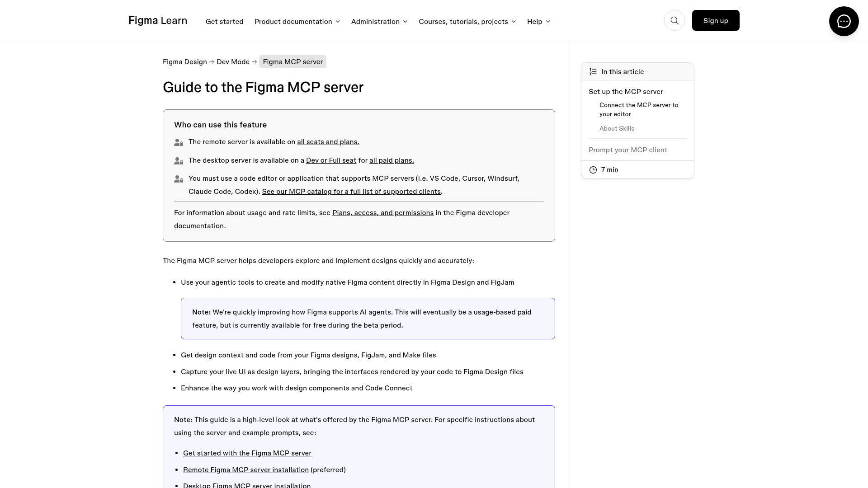Open the Get started nav item

[x=224, y=21]
